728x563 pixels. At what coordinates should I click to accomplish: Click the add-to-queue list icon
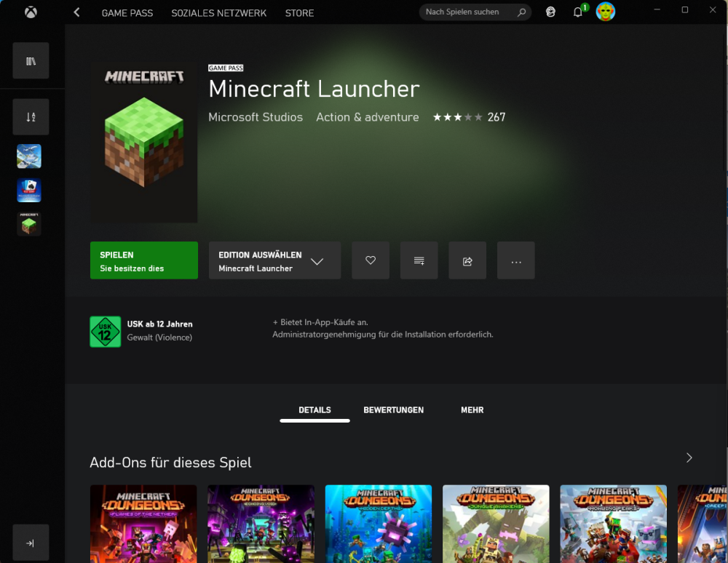click(x=419, y=260)
